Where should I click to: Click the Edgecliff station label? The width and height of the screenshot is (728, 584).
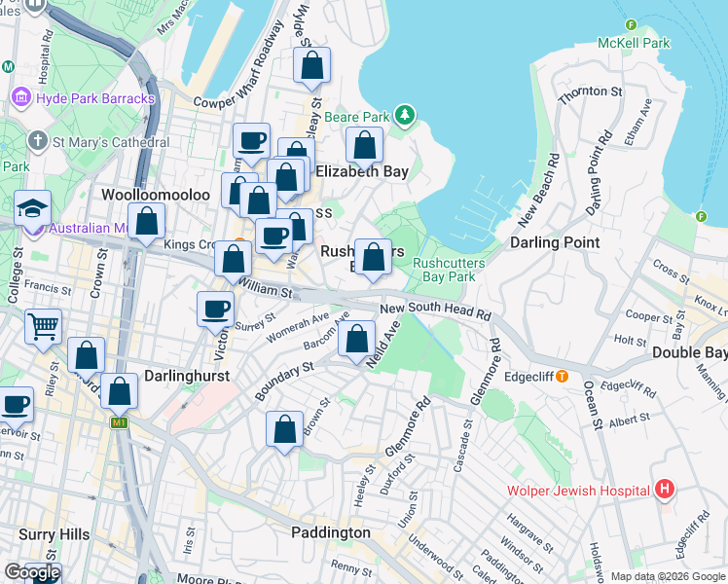pyautogui.click(x=528, y=377)
